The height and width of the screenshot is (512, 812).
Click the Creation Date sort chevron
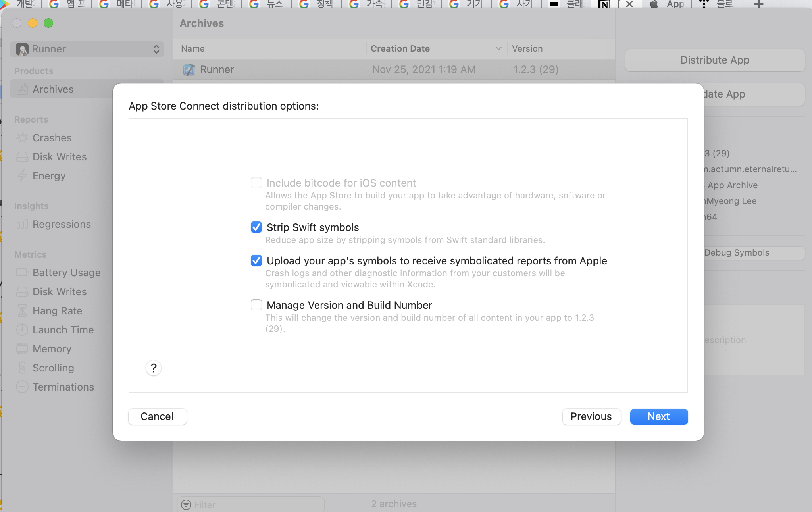(498, 48)
